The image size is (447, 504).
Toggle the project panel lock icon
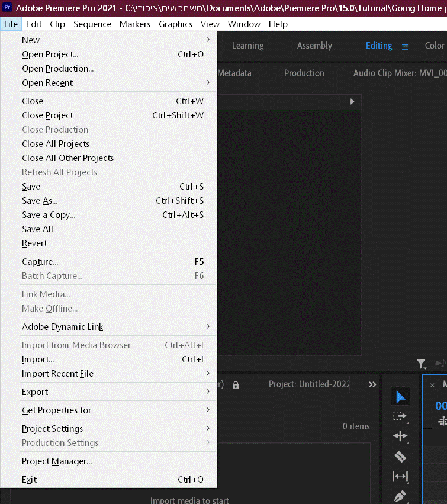236,385
